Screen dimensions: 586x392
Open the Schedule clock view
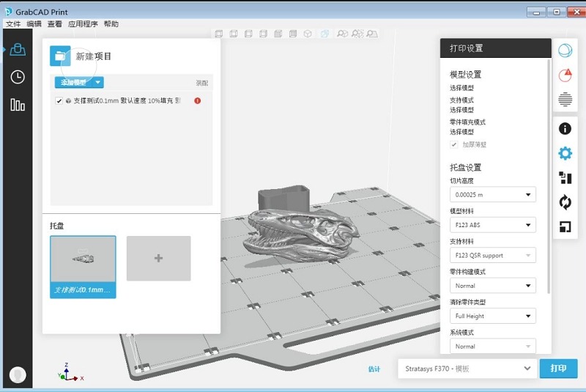pos(18,77)
